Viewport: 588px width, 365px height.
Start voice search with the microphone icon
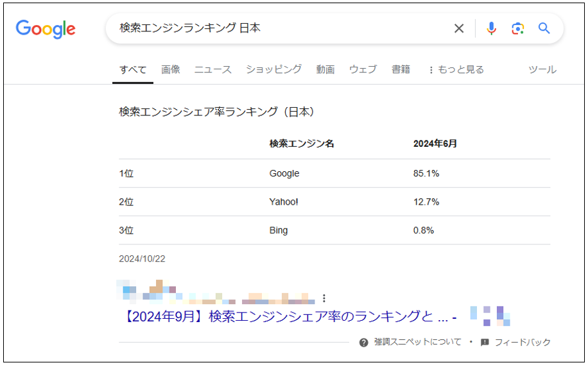click(x=491, y=28)
